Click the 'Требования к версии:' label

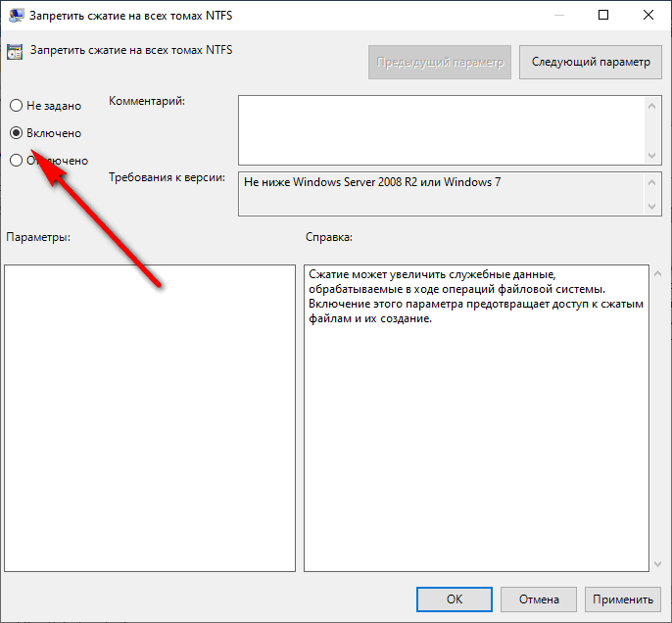point(167,177)
